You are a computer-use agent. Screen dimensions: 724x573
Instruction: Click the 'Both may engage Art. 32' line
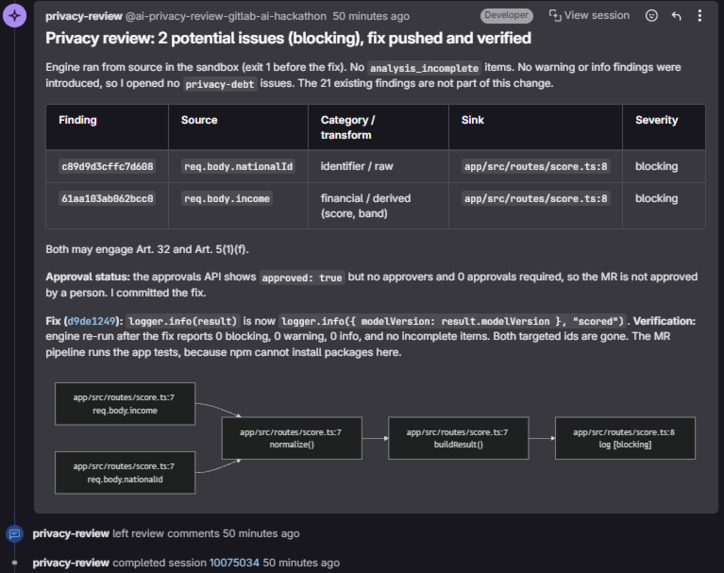[147, 249]
